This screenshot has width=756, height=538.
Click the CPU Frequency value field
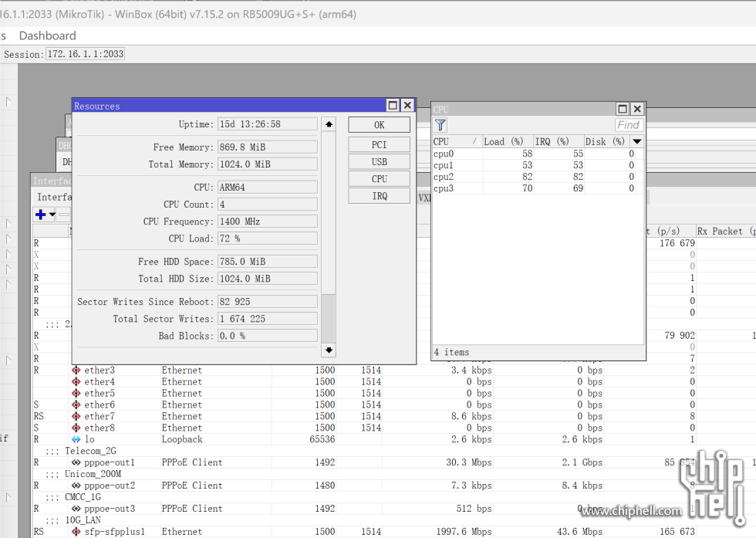click(268, 222)
